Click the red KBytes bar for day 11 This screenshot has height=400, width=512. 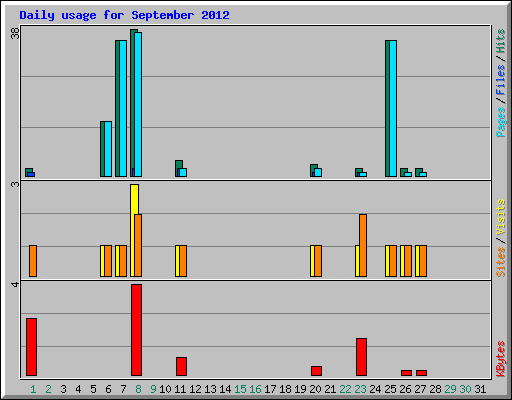coord(181,367)
